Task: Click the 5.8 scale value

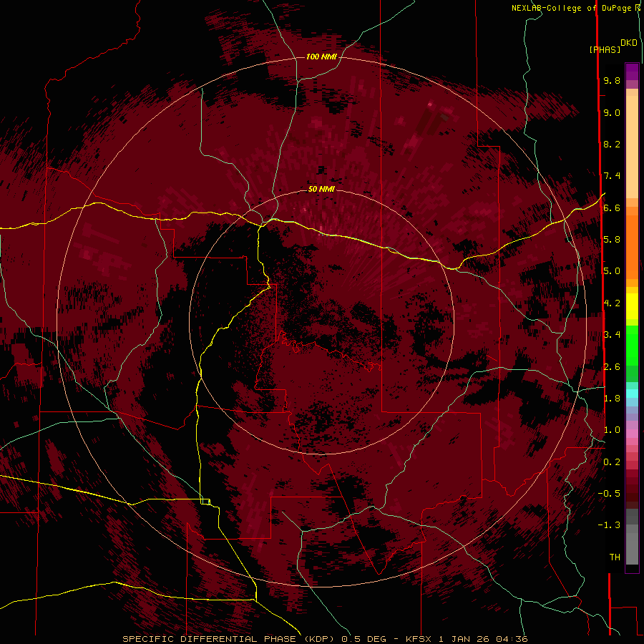Action: 612,240
